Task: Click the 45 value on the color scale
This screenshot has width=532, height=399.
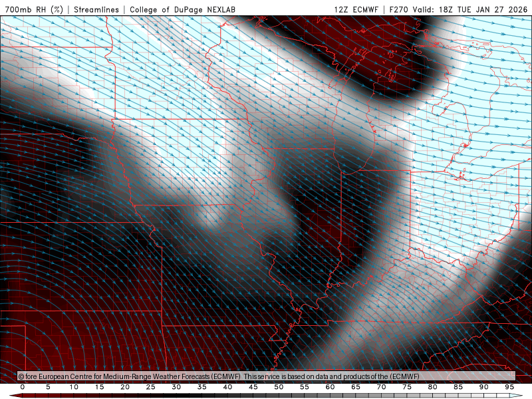Action: tap(253, 387)
